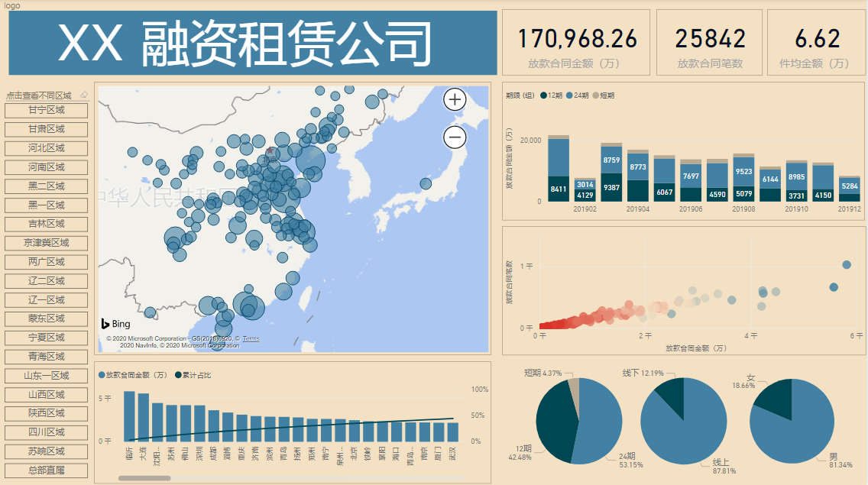The width and height of the screenshot is (868, 485).
Task: Click the 12期 legend swatch
Action: pyautogui.click(x=543, y=95)
